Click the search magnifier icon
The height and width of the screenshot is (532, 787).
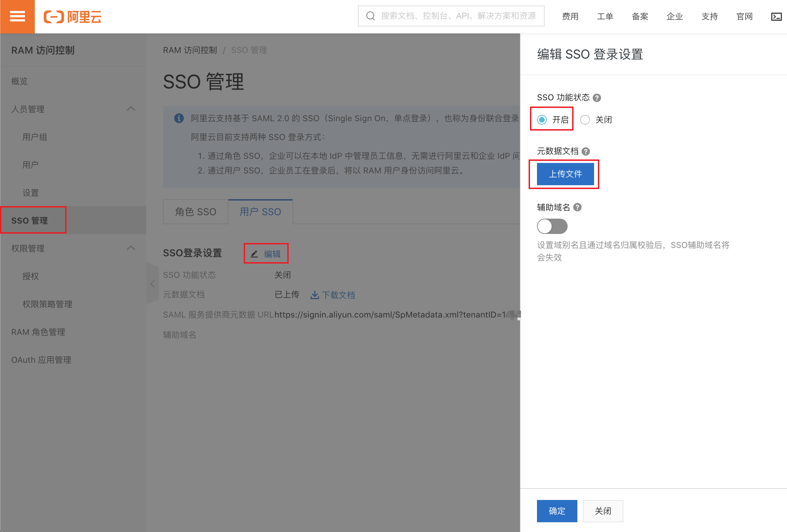[370, 16]
